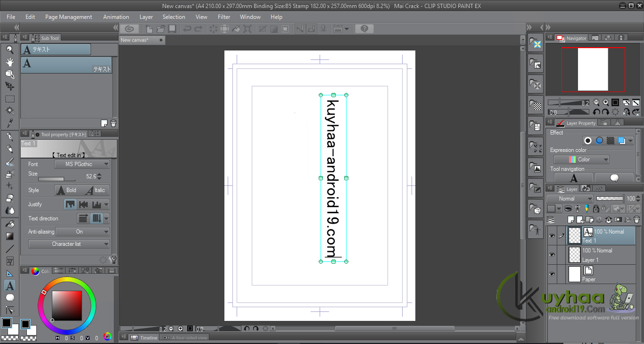Open the Anti-aliasing On dropdown
Screen dimensions: 644x344
[x=83, y=232]
